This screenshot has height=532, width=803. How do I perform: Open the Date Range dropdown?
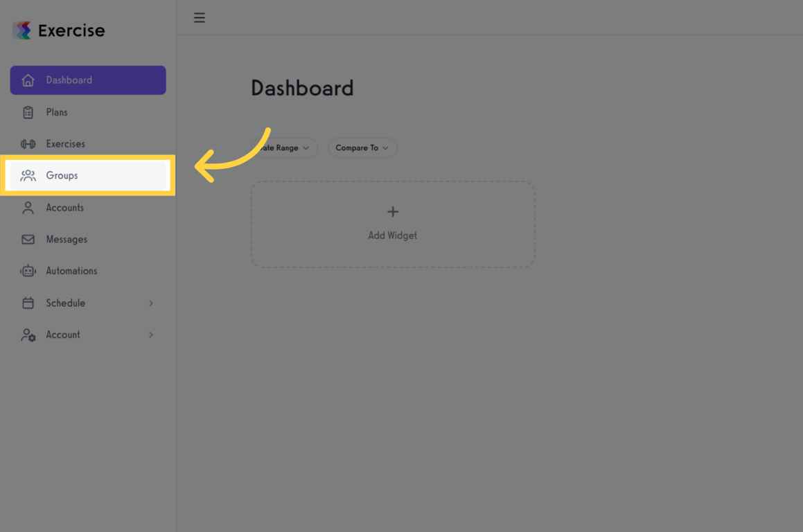pos(284,148)
